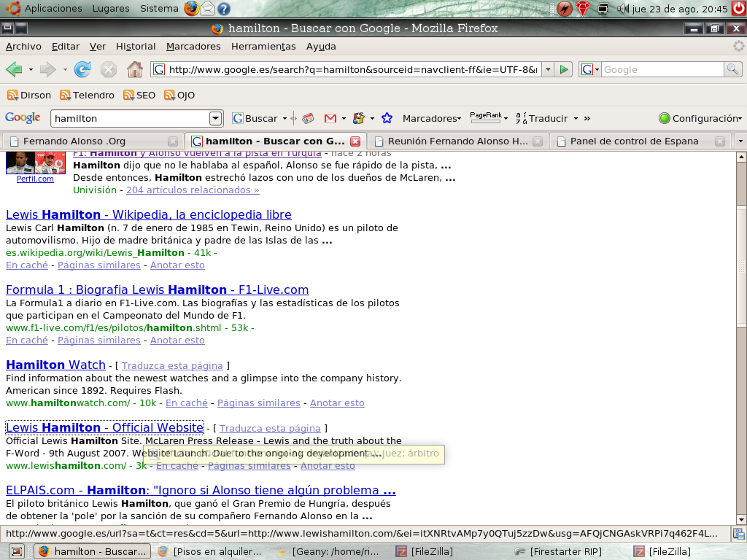This screenshot has width=747, height=560.
Task: Click the red gem tray icon
Action: pos(583,9)
